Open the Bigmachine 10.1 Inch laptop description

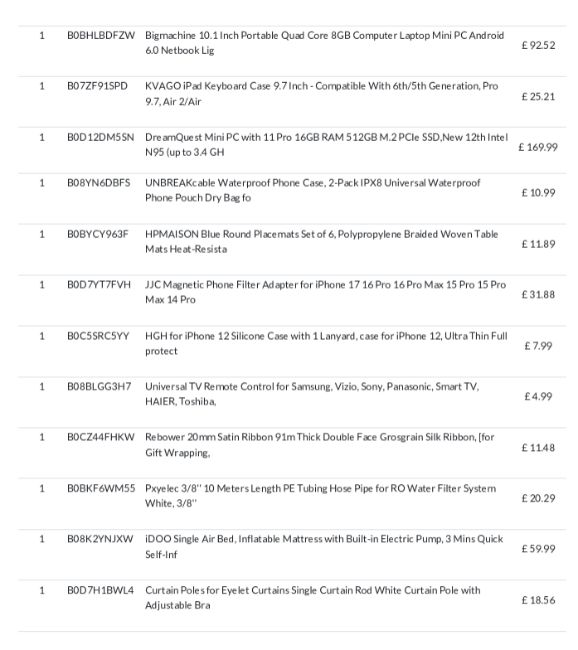[324, 43]
